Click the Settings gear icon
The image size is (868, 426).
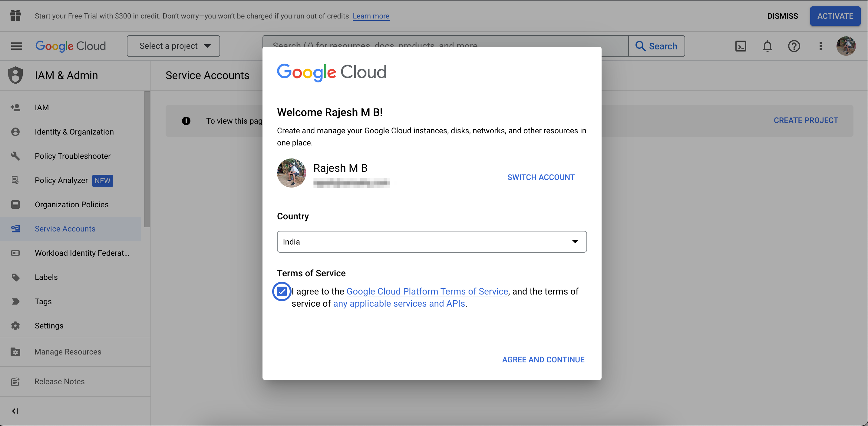pos(15,326)
